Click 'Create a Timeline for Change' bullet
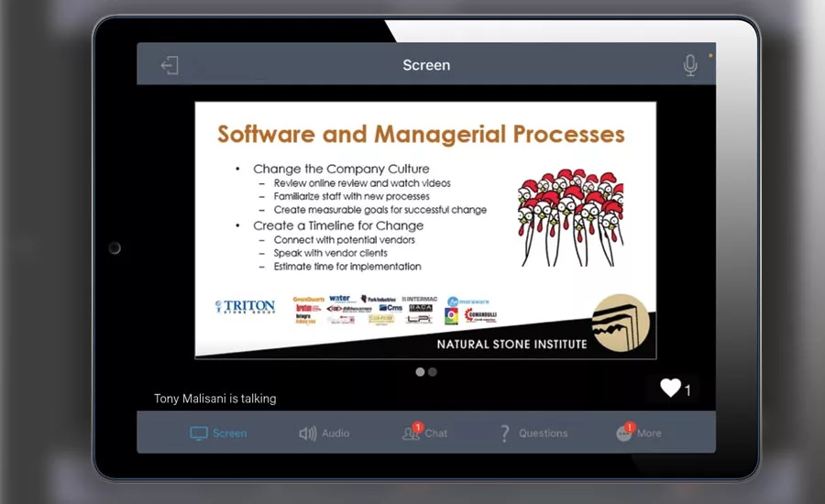Viewport: 825px width, 504px height. [338, 225]
